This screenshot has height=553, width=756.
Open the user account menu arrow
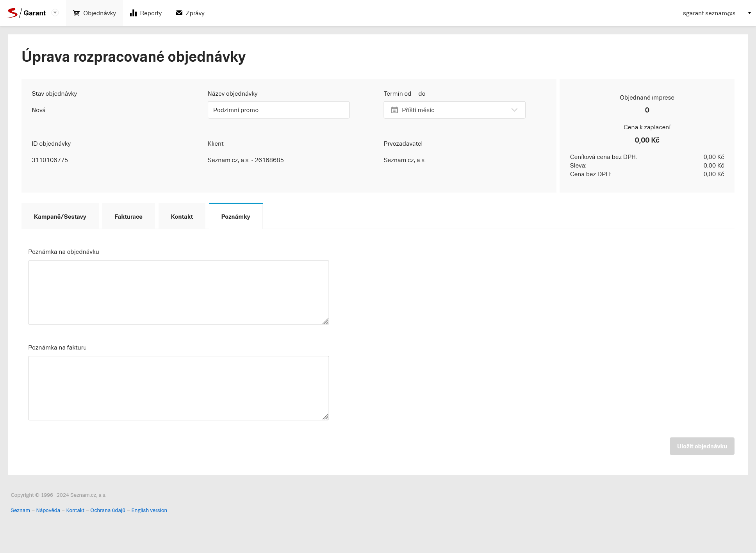pyautogui.click(x=749, y=13)
